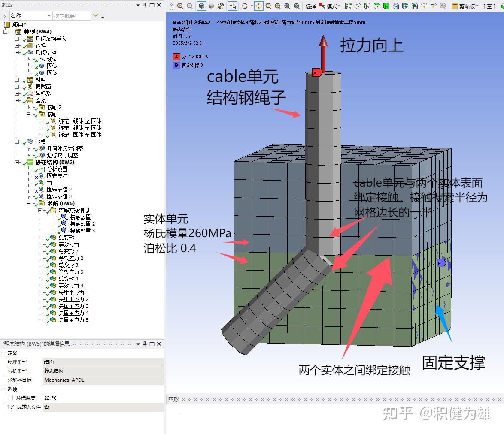Screen dimensions: 504x434
Task: Toggle the 环境温度 checkbox
Action: [x=11, y=398]
